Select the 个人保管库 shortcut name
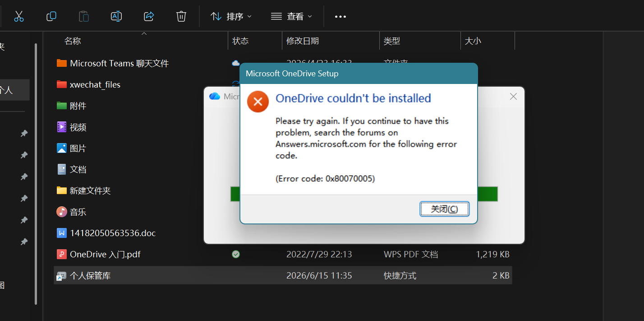The width and height of the screenshot is (644, 321). coord(90,276)
